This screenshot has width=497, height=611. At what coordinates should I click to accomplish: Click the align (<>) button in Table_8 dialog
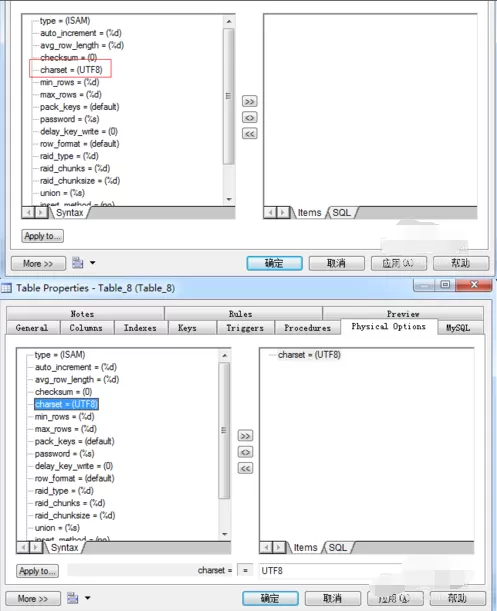245,452
